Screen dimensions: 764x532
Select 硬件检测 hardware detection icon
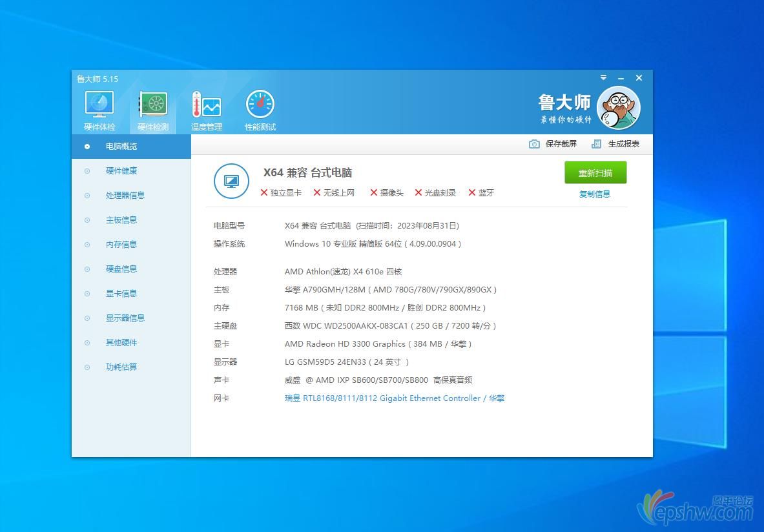point(153,110)
